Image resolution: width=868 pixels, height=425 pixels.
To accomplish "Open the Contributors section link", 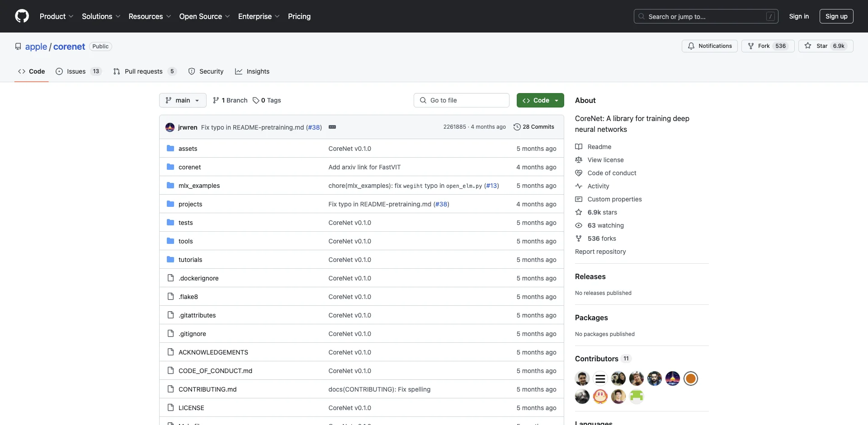I will [x=603, y=359].
